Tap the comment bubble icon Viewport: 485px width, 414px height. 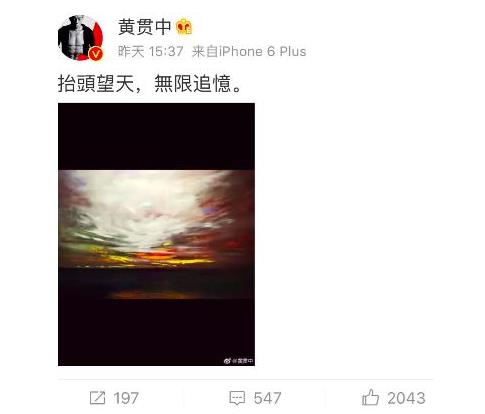click(x=237, y=398)
